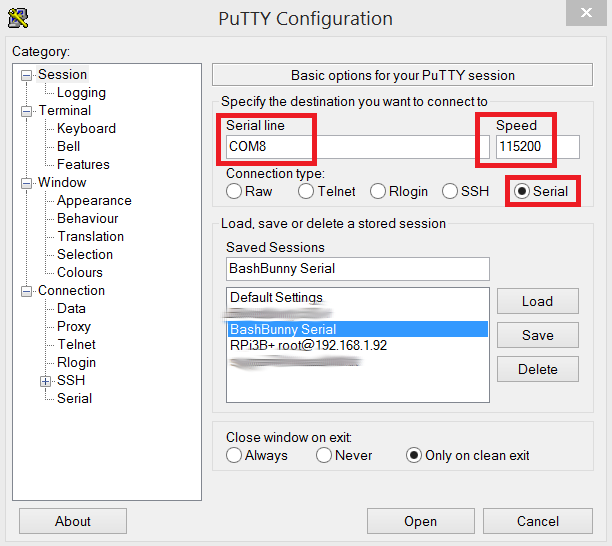Open the Features settings category
Screen dimensions: 612x546
(x=83, y=164)
